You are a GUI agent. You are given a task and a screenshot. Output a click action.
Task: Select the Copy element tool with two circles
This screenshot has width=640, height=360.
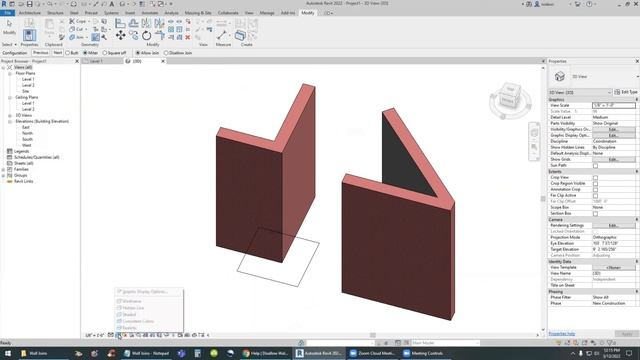point(133,36)
